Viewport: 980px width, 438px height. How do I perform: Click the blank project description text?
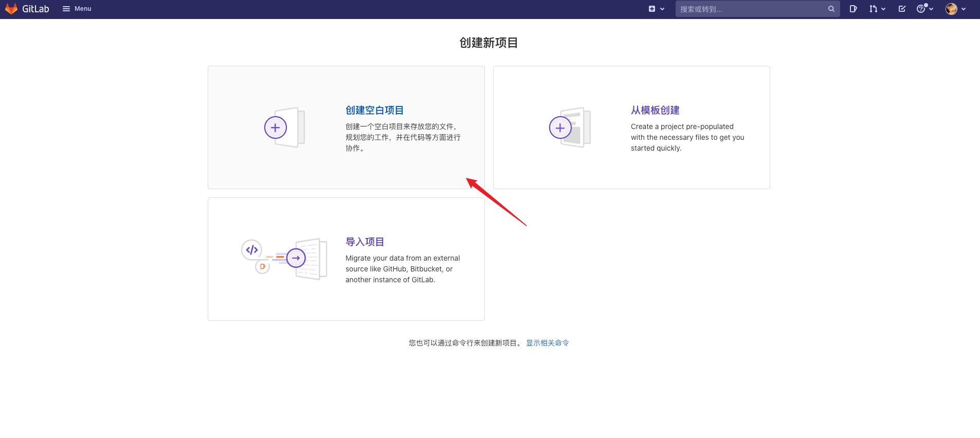coord(403,137)
